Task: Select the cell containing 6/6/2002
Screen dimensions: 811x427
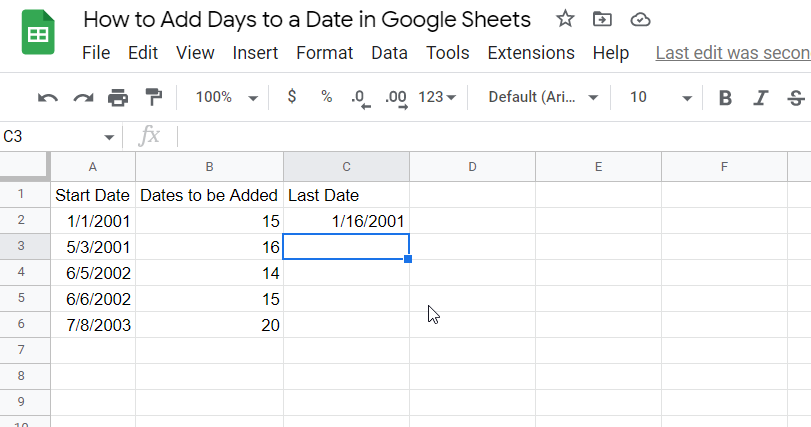Action: click(x=93, y=298)
